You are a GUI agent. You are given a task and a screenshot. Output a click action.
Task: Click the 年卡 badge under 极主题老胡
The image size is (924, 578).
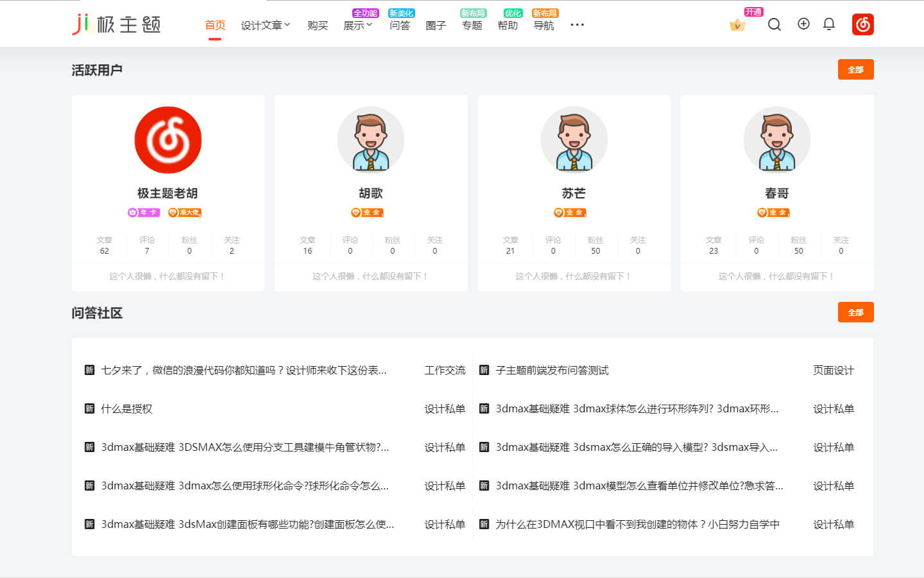[x=144, y=213]
